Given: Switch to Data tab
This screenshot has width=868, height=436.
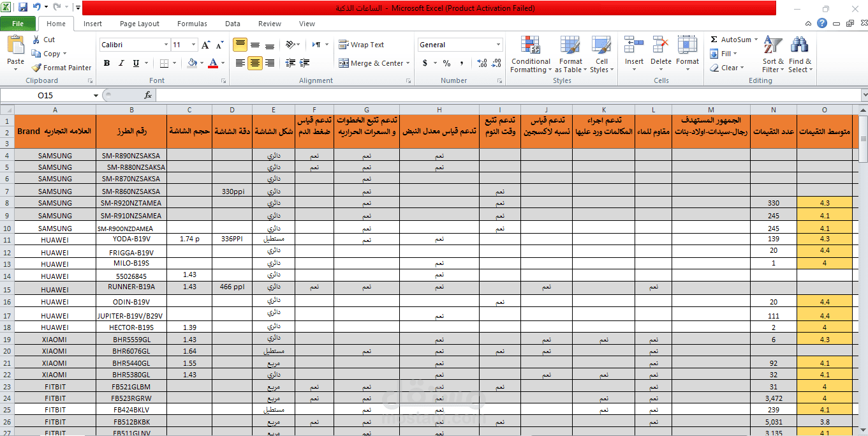Looking at the screenshot, I should 233,24.
